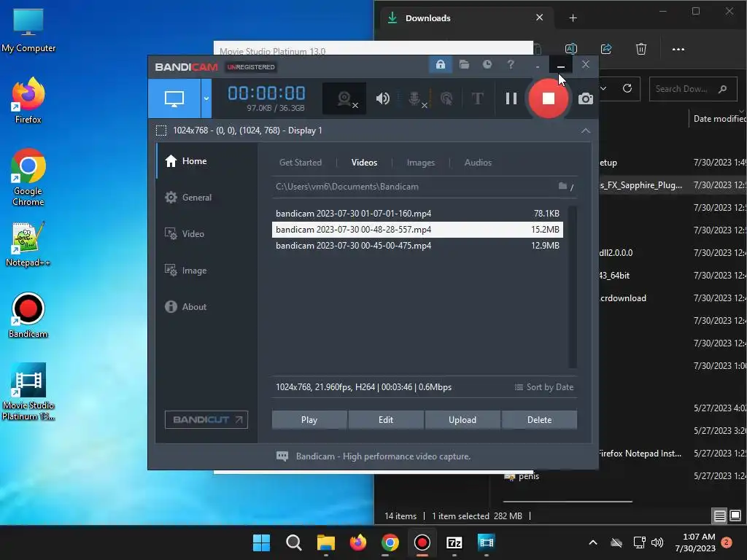Collapse capture area info chevron
Screen dimensions: 747x560
[x=586, y=131]
